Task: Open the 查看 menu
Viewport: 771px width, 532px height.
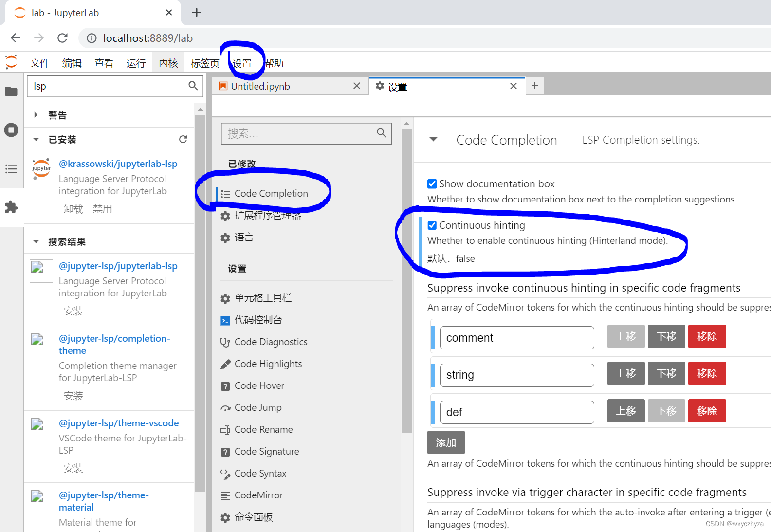Action: pos(104,63)
